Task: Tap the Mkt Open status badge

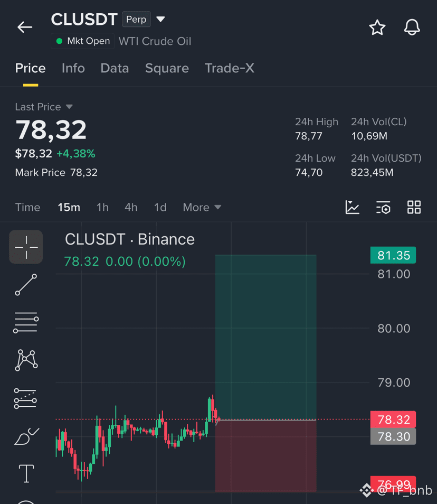Action: pyautogui.click(x=82, y=41)
